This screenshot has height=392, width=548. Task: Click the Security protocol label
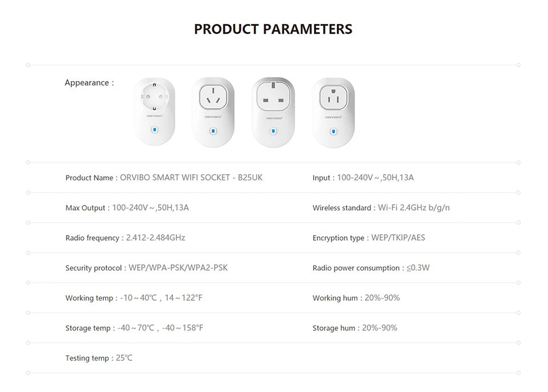tap(96, 268)
